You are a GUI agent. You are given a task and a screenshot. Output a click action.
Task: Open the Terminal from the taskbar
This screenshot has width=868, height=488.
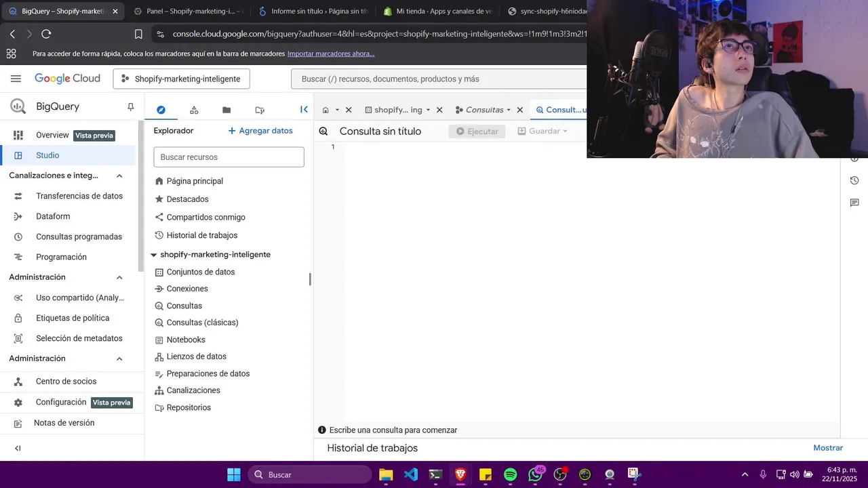click(436, 474)
